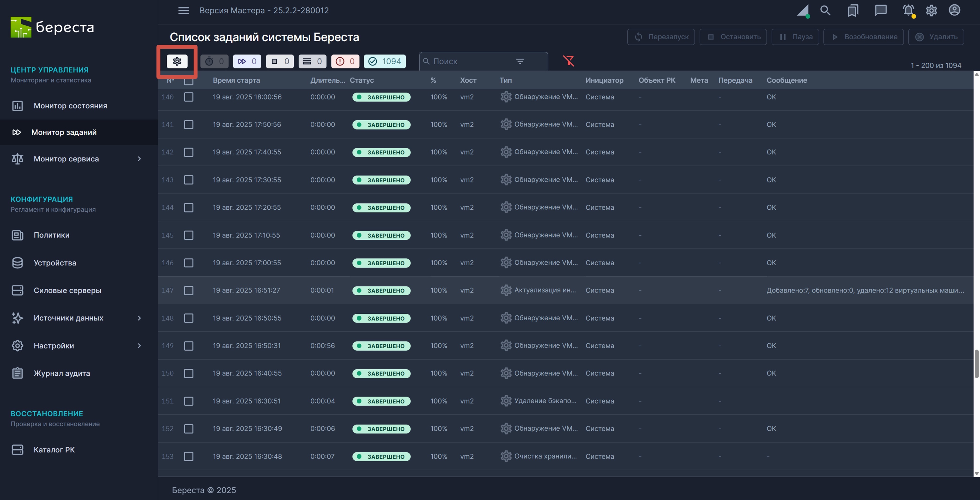Screen dimensions: 980x500
Task: Click the bookmarks icon in header
Action: (x=853, y=10)
